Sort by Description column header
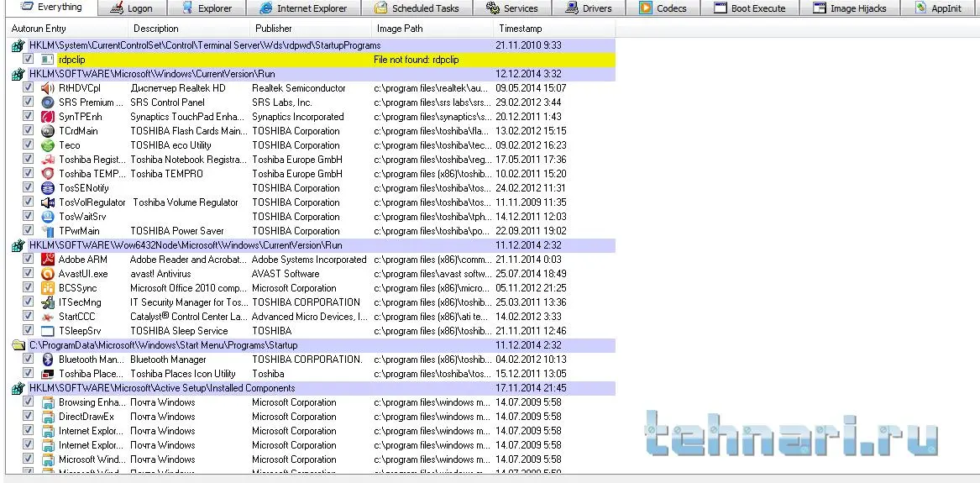 (189, 29)
